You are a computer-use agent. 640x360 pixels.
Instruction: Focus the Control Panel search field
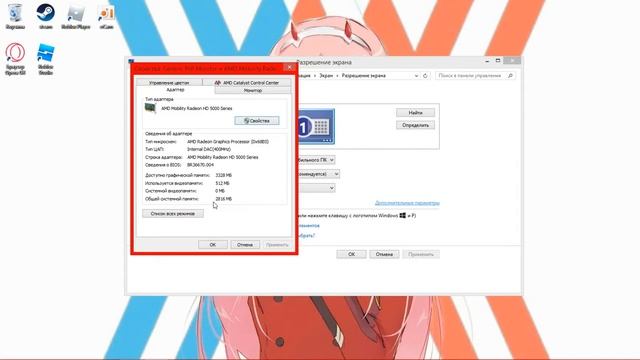coord(475,76)
